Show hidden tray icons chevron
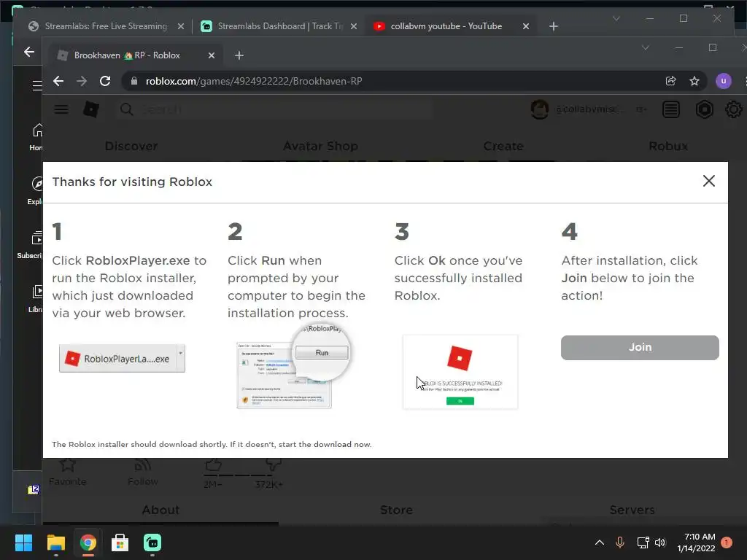Screen dimensions: 747x560 [x=600, y=542]
